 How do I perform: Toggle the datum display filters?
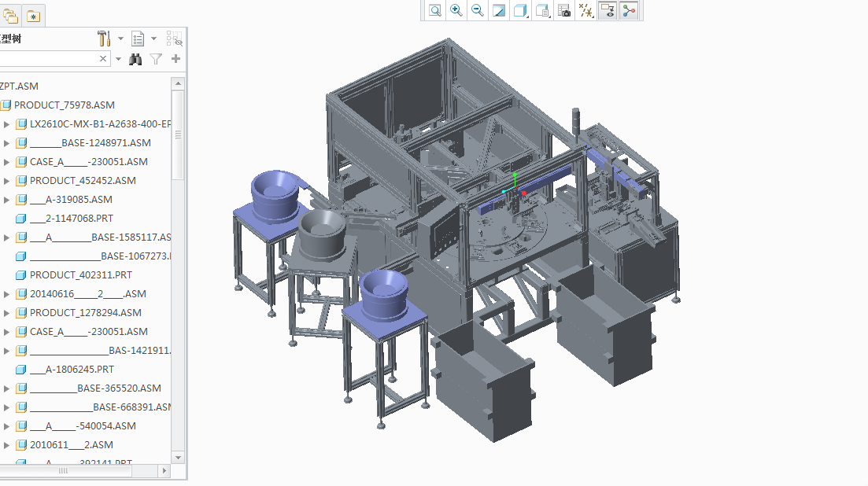click(586, 11)
